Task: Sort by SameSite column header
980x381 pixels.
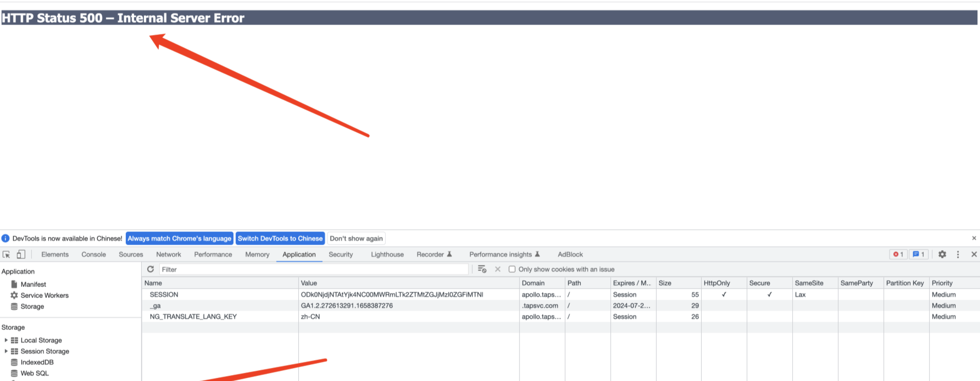Action: coord(816,283)
